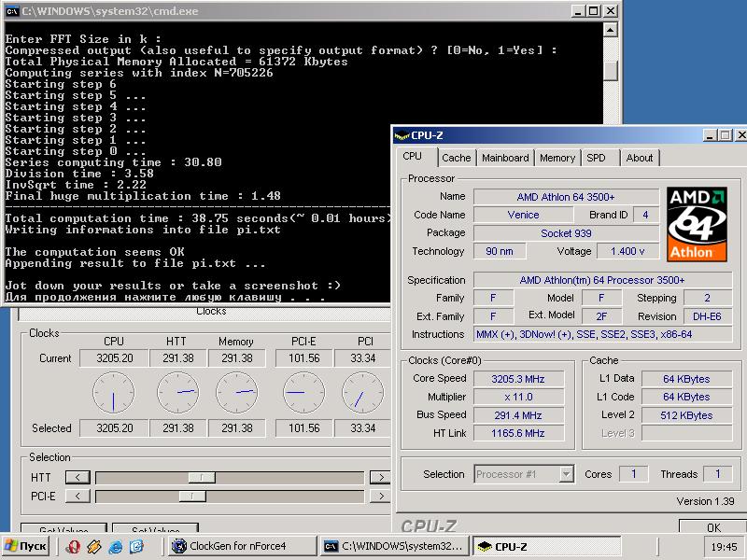This screenshot has height=560, width=747.
Task: Click the PCI clock dial gauge
Action: click(363, 393)
